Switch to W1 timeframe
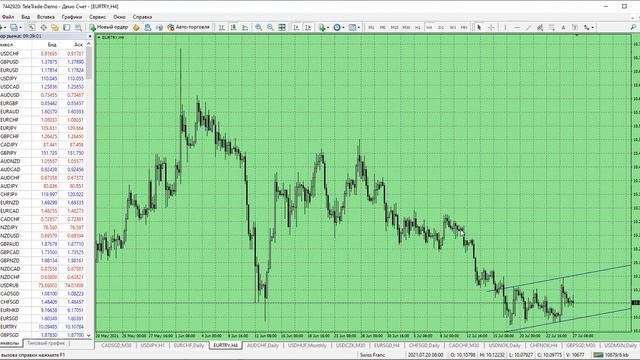 tap(453, 27)
